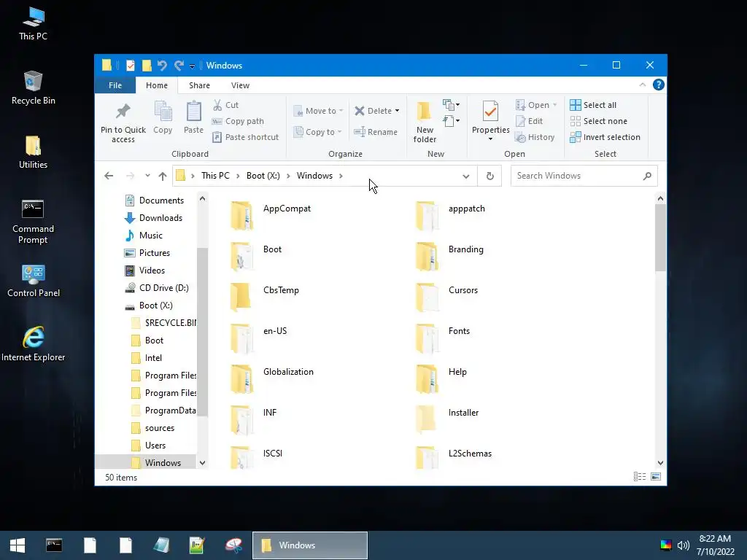Click the undo icon in title bar

tap(162, 65)
